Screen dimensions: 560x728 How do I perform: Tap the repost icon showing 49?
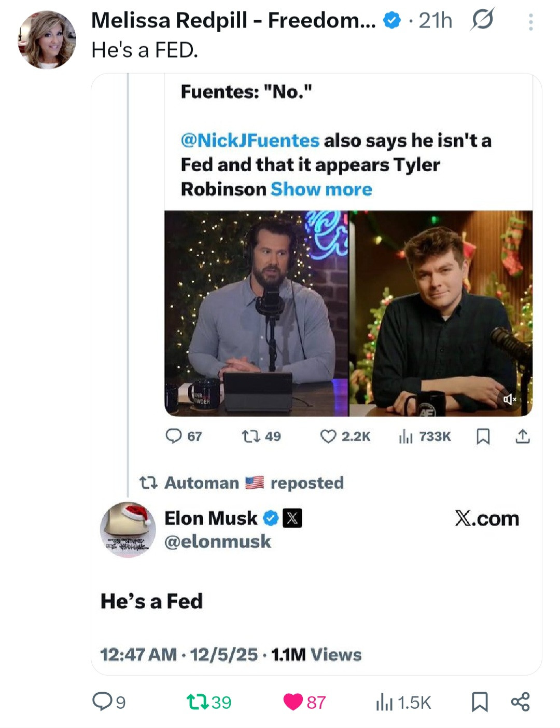click(x=251, y=436)
